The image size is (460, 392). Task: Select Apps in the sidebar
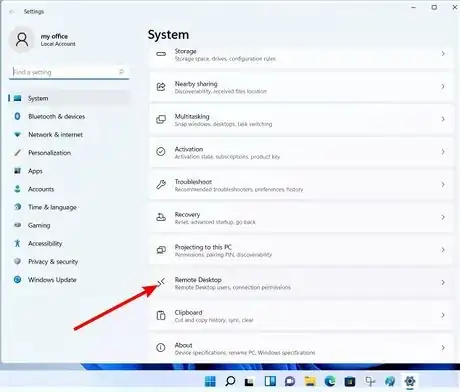click(x=69, y=171)
